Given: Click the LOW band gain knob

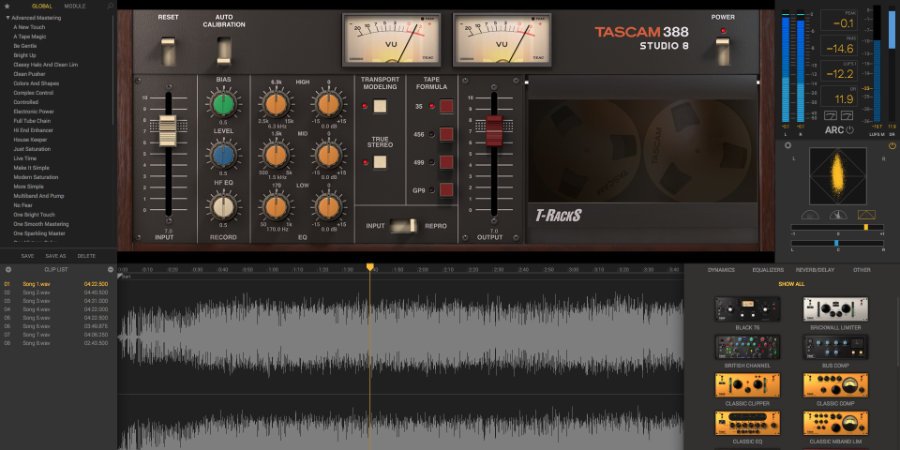Looking at the screenshot, I should (329, 207).
